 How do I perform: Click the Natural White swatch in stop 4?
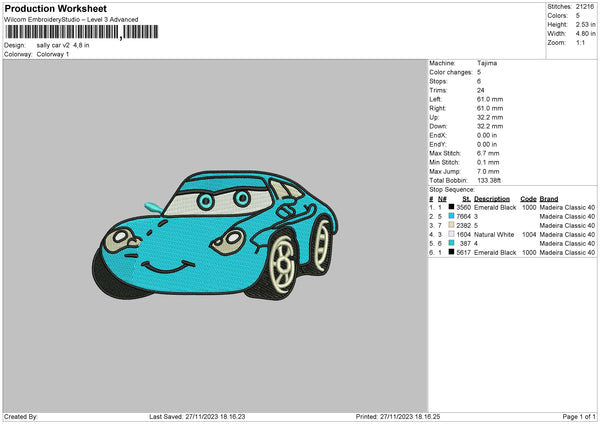coord(452,234)
